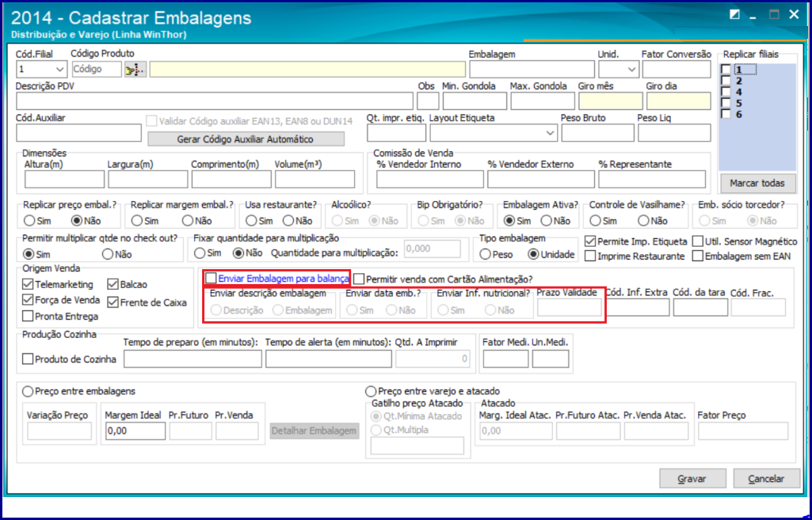
Task: Focus the Max. Gondola field
Action: [543, 101]
